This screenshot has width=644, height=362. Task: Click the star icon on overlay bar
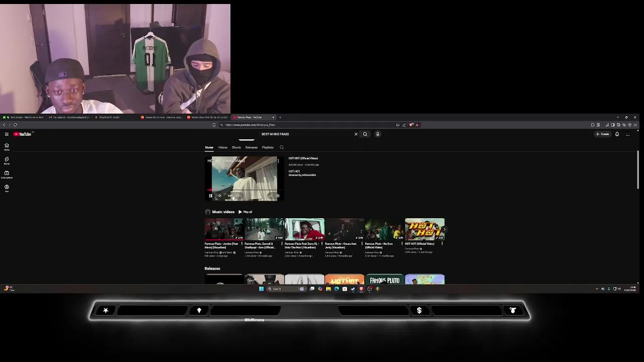(x=106, y=311)
